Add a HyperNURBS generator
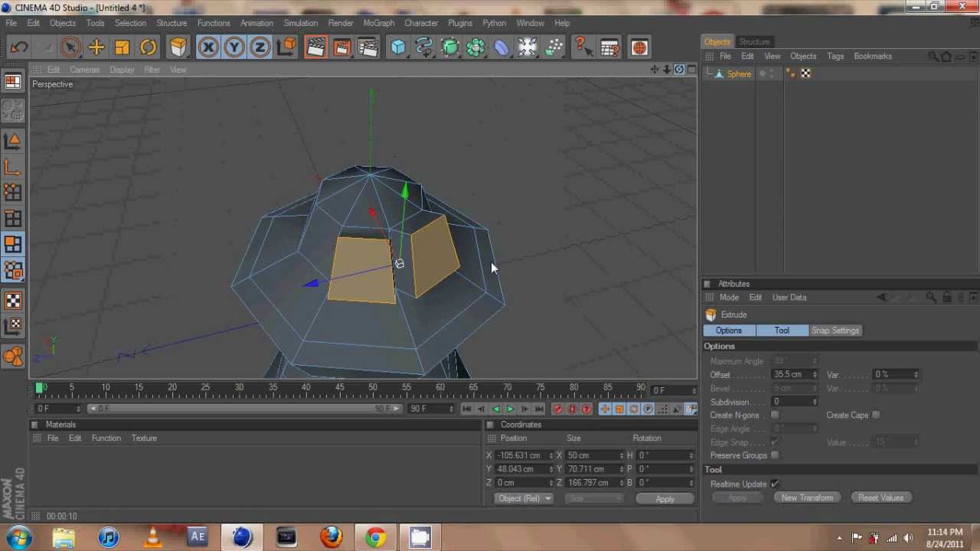The width and height of the screenshot is (980, 551). pyautogui.click(x=450, y=47)
